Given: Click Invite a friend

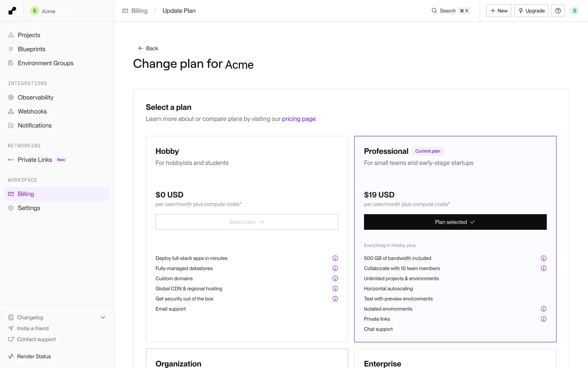Looking at the screenshot, I should [33, 328].
